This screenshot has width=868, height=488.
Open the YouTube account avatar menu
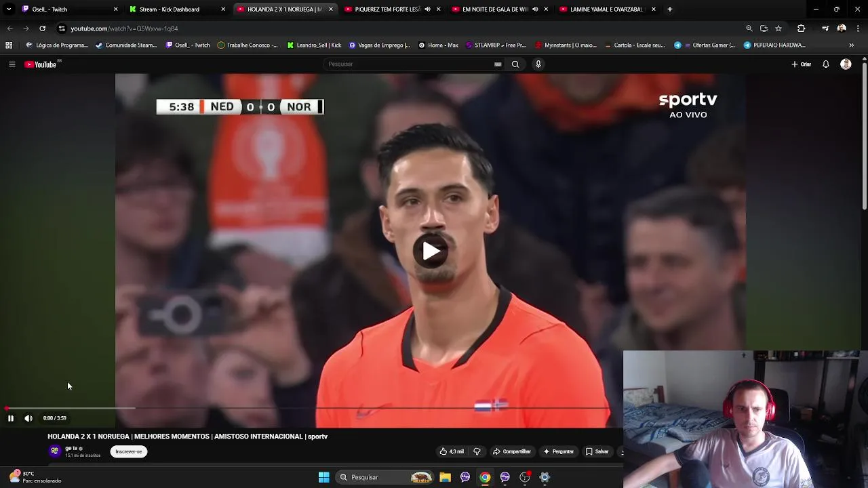[x=846, y=64]
